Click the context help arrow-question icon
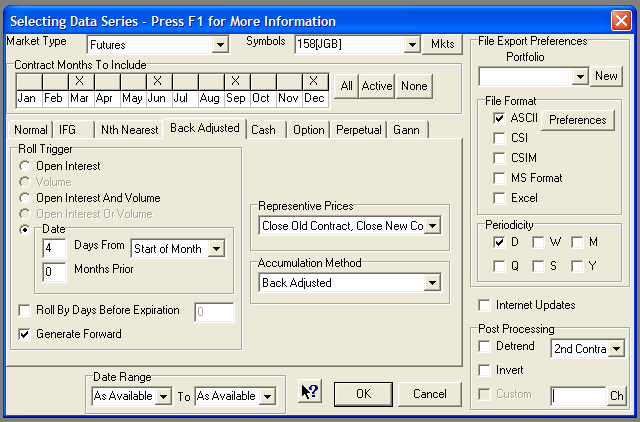The width and height of the screenshot is (640, 422). click(x=310, y=392)
